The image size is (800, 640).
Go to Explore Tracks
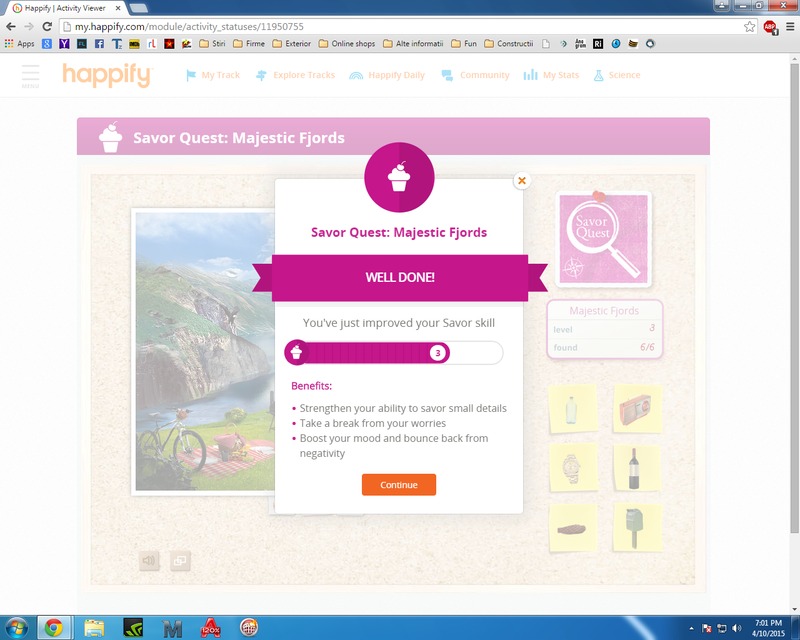click(x=295, y=75)
